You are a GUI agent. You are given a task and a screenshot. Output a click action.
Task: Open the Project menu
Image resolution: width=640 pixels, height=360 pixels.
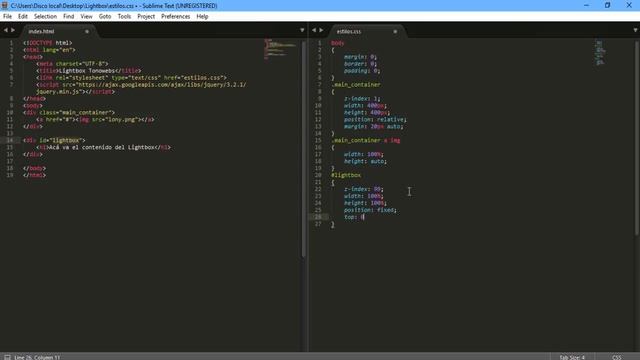pos(146,16)
